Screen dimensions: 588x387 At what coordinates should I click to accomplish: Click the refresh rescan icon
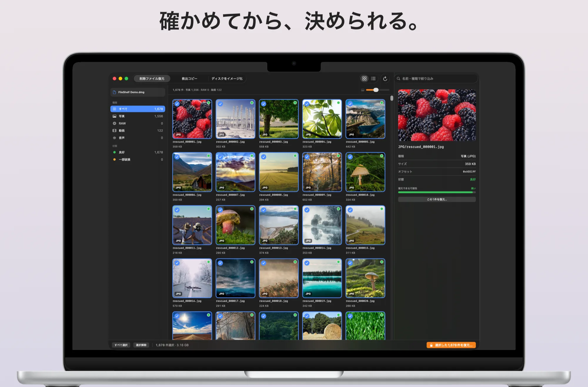click(x=385, y=78)
